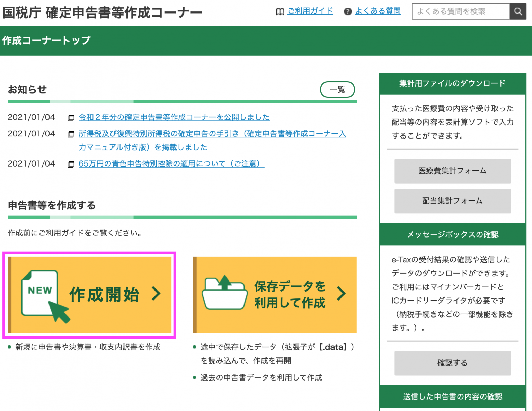Open the よくある質問 link
The width and height of the screenshot is (532, 411).
point(378,11)
